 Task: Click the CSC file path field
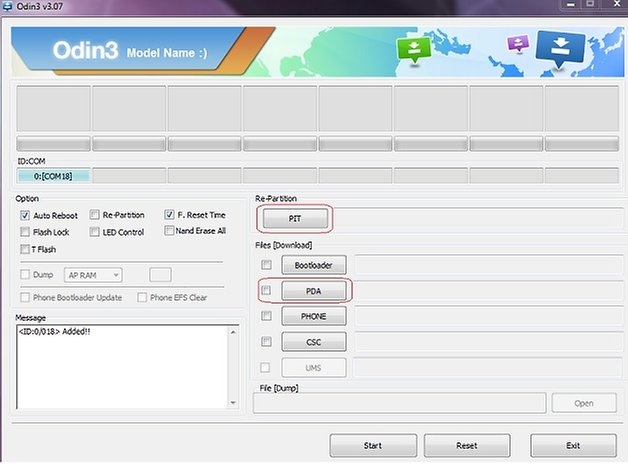tap(489, 342)
